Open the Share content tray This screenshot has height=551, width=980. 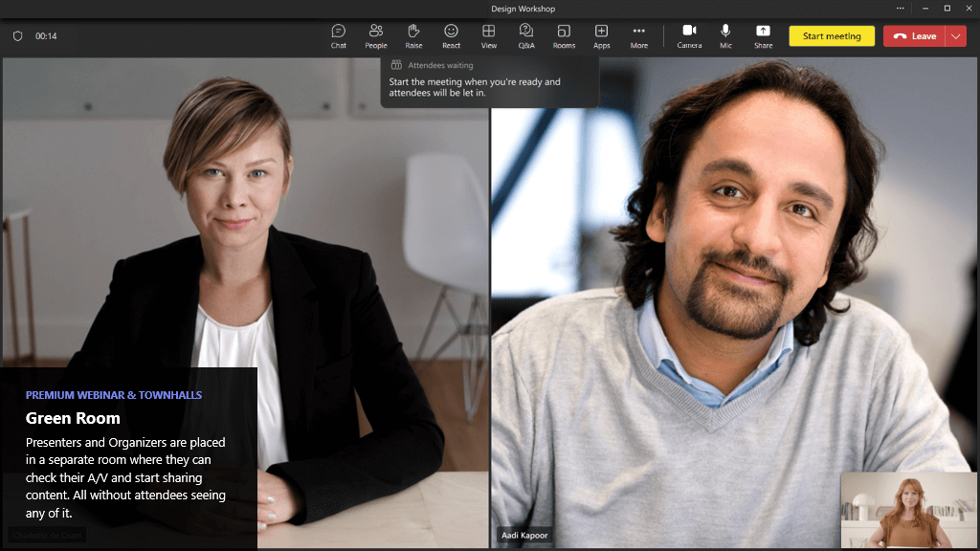(763, 35)
